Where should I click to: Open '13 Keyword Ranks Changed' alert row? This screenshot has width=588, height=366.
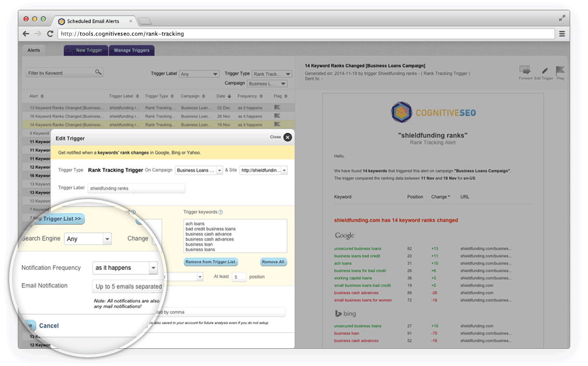coord(158,107)
